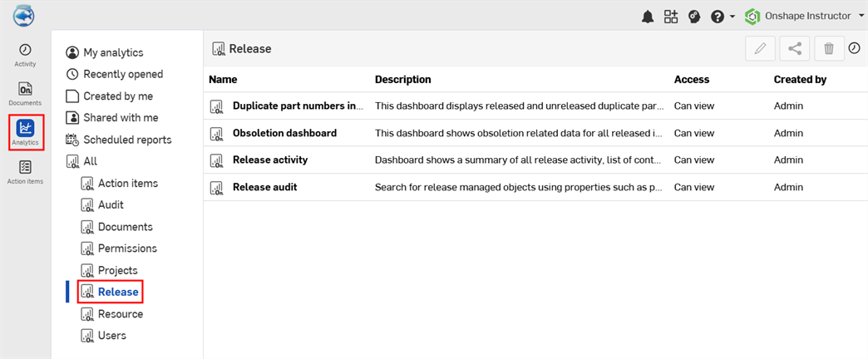
Task: Click the Obsoletion dashboard description text
Action: pyautogui.click(x=520, y=133)
